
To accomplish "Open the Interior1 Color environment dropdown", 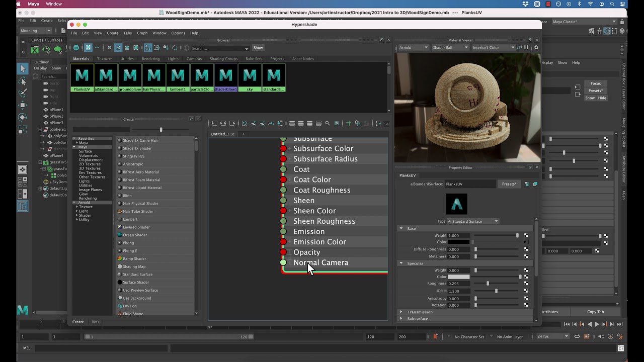I will coord(493,48).
